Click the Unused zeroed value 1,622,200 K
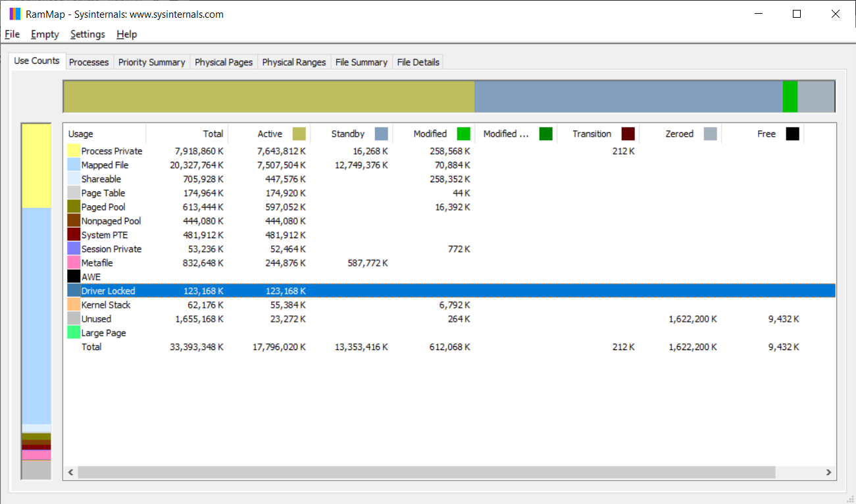 (693, 318)
